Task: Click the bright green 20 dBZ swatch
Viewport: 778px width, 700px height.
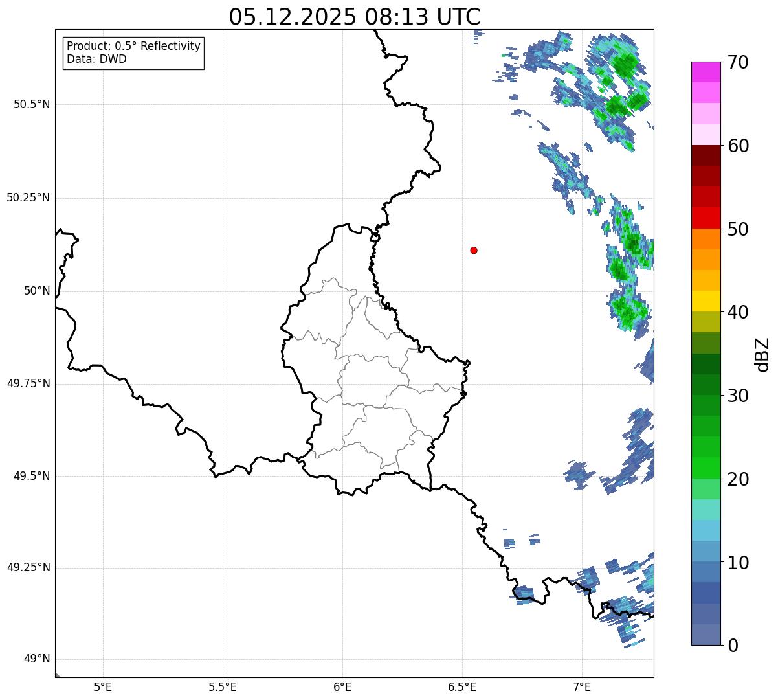Action: coord(707,468)
